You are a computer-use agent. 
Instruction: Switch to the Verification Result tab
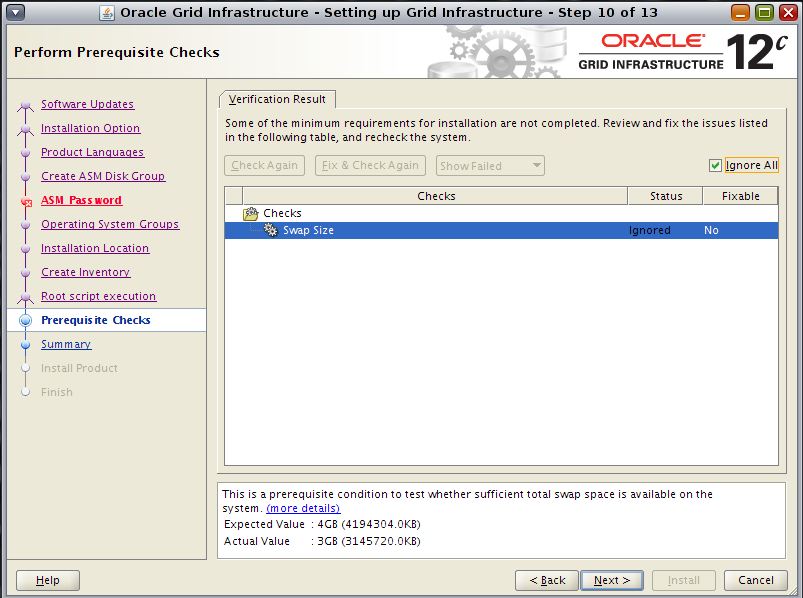(x=277, y=99)
